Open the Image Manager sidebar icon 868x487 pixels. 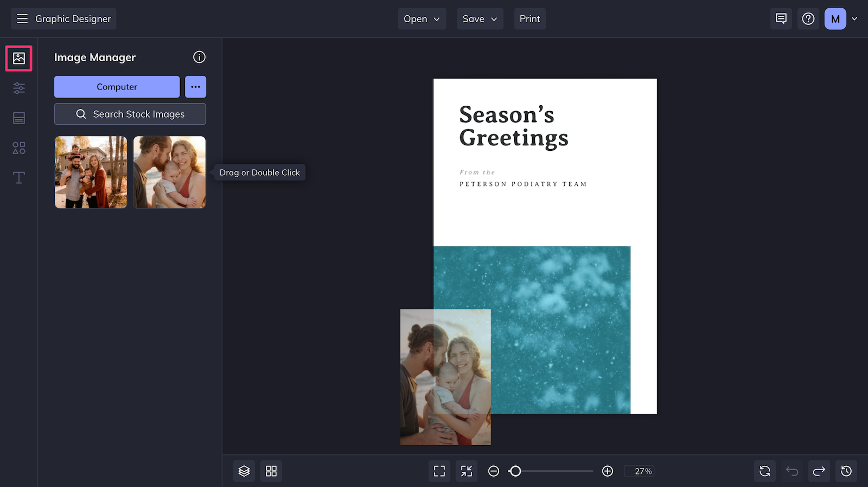[x=19, y=58]
